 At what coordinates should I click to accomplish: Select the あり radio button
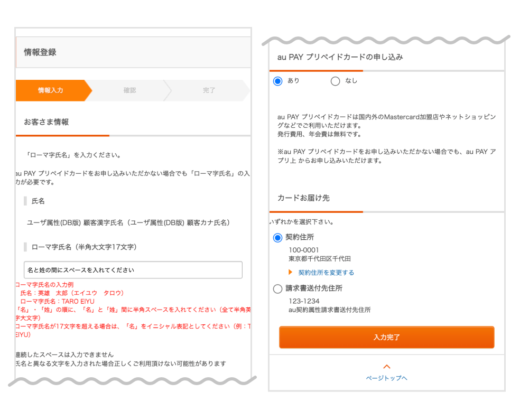[277, 81]
